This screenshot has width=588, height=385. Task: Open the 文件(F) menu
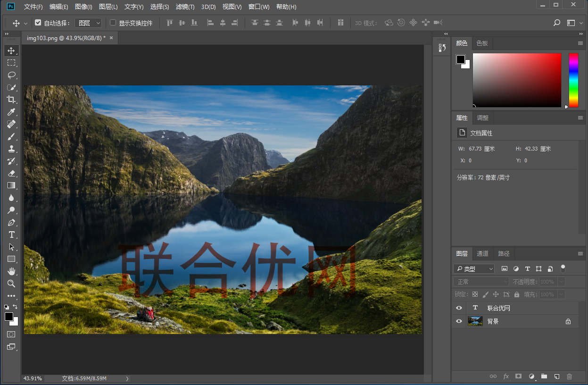[33, 7]
